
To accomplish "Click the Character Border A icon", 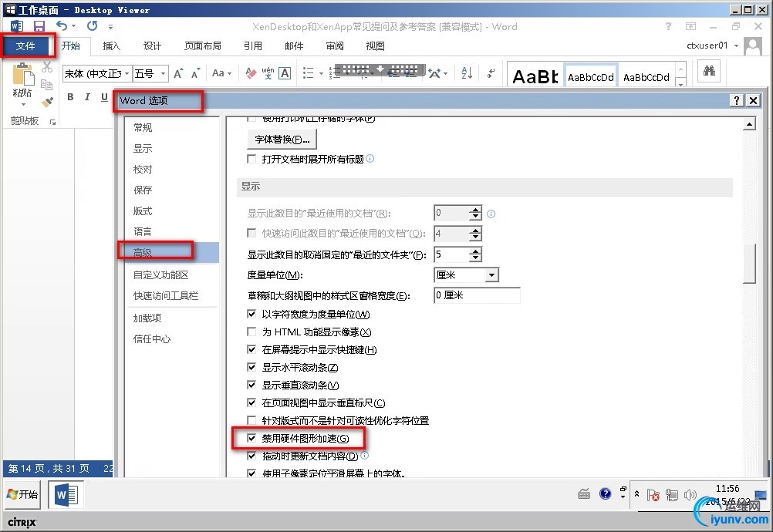I will coord(285,73).
